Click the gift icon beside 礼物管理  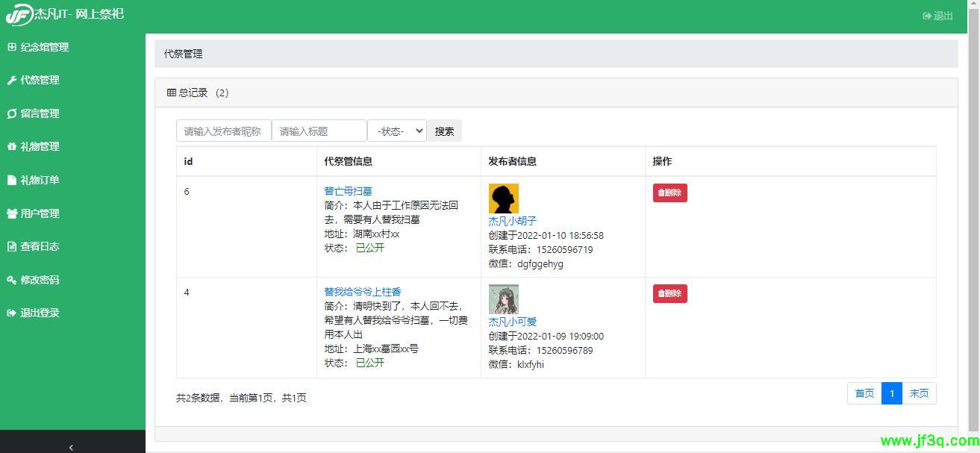click(x=11, y=147)
